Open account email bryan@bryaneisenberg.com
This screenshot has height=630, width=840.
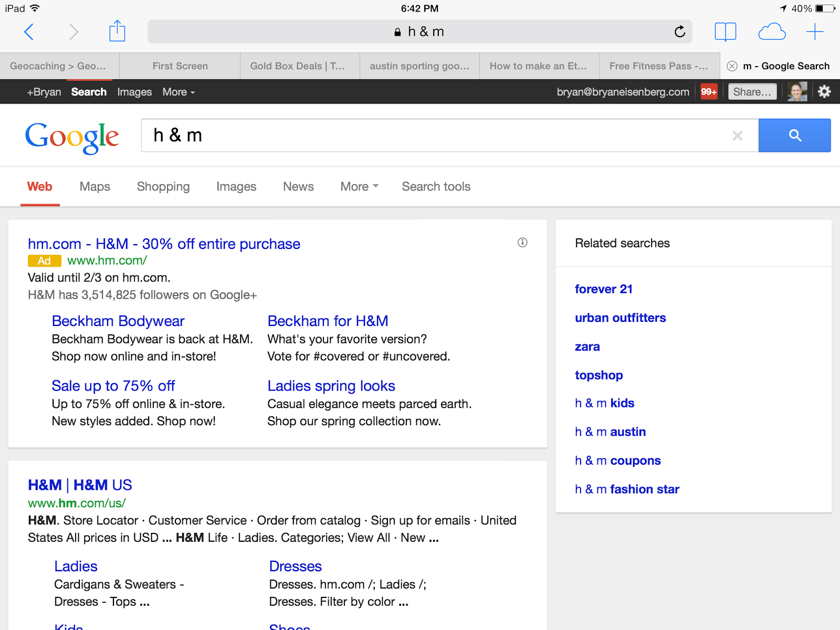pos(623,92)
